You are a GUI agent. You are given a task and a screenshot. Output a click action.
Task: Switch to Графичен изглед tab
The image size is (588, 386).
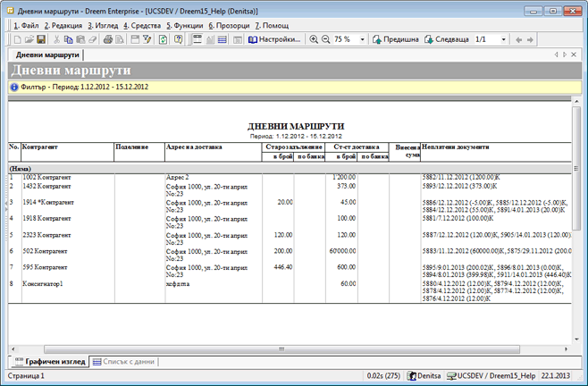(50, 362)
